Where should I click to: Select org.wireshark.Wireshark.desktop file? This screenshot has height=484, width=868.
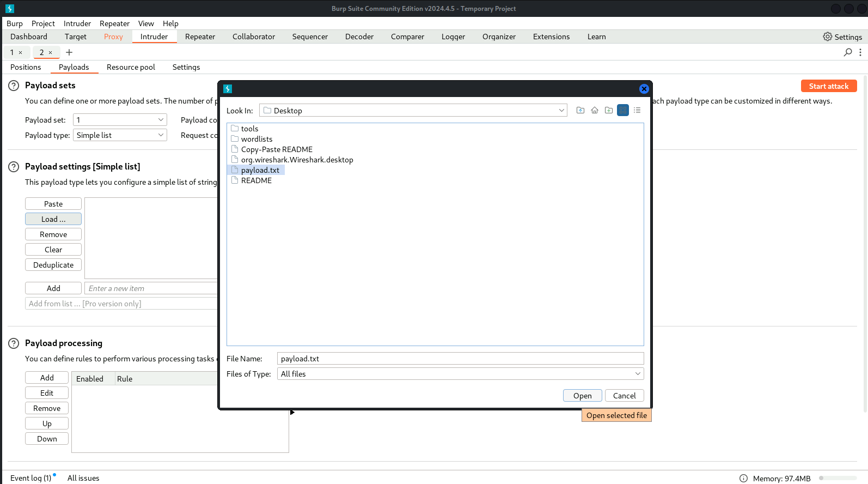[x=292, y=160]
